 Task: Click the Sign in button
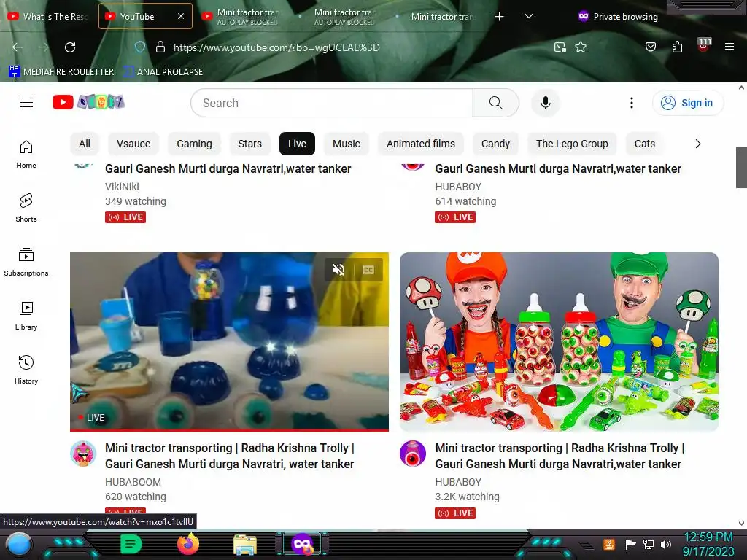[x=687, y=103]
